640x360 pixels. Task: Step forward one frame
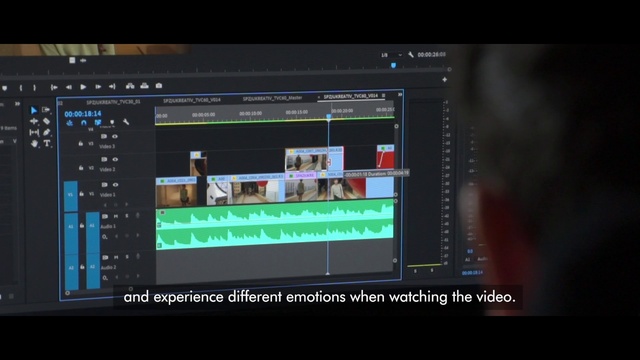pos(98,87)
